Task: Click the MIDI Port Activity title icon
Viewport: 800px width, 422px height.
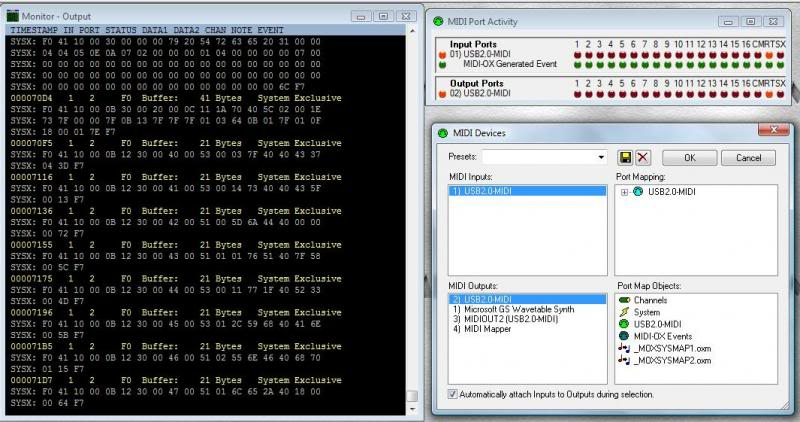Action: pyautogui.click(x=438, y=21)
